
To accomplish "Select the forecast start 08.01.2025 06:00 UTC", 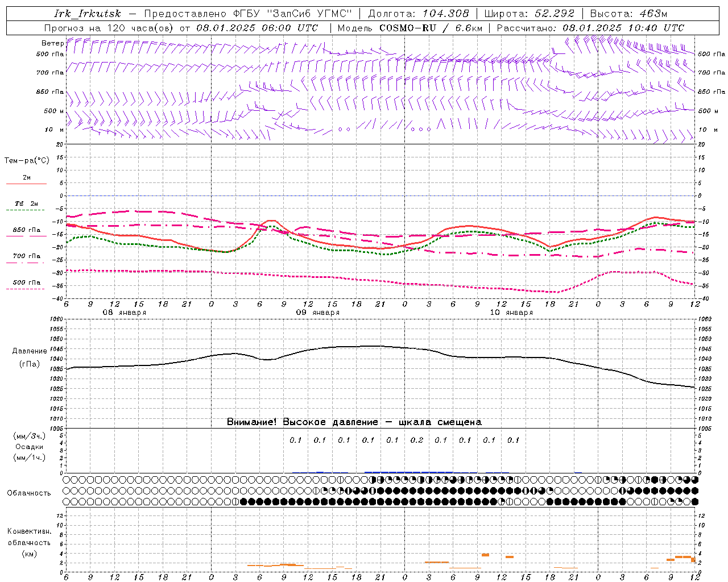I will (257, 28).
